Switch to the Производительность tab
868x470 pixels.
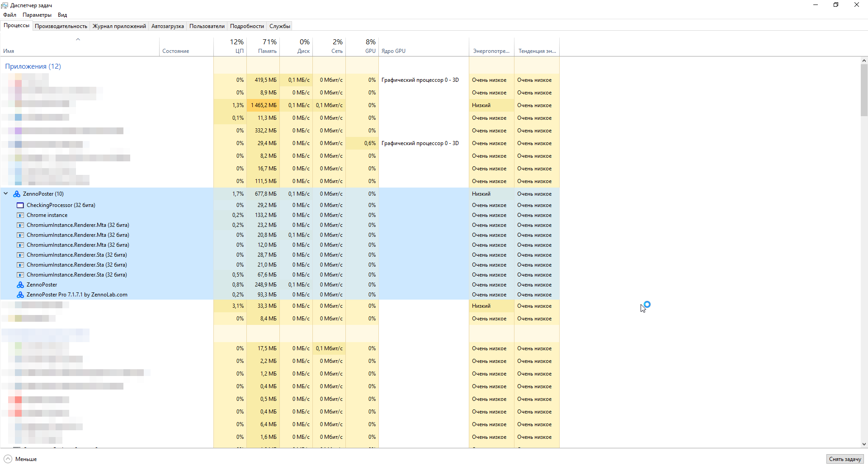click(x=61, y=26)
